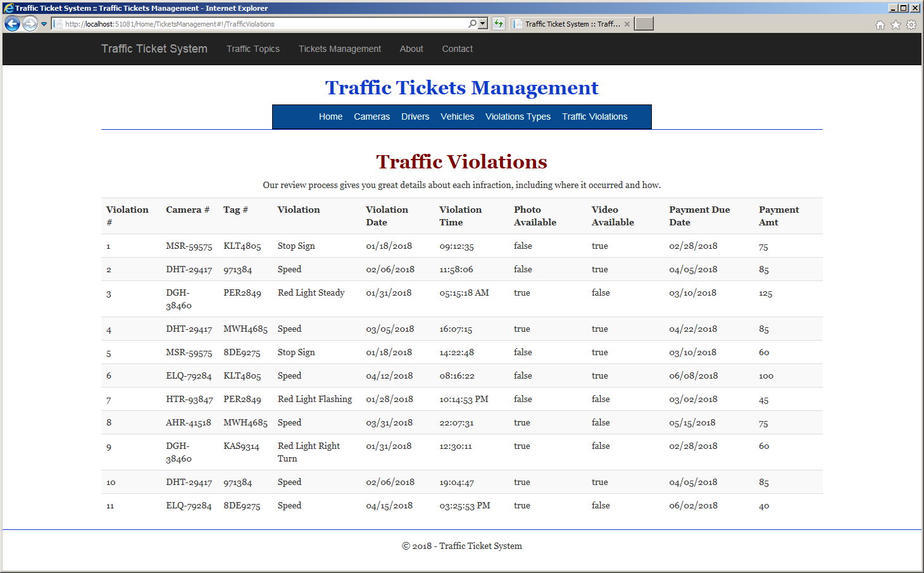The height and width of the screenshot is (573, 924).
Task: Click payment amount 45
Action: 764,400
